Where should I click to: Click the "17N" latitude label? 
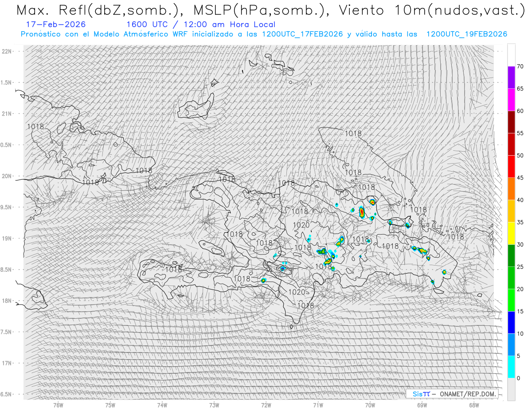(7, 363)
